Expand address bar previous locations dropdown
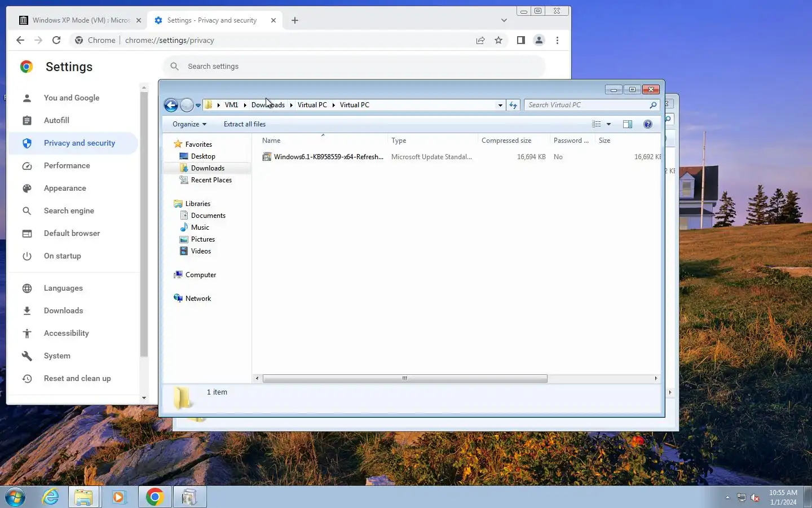812x508 pixels. click(500, 105)
